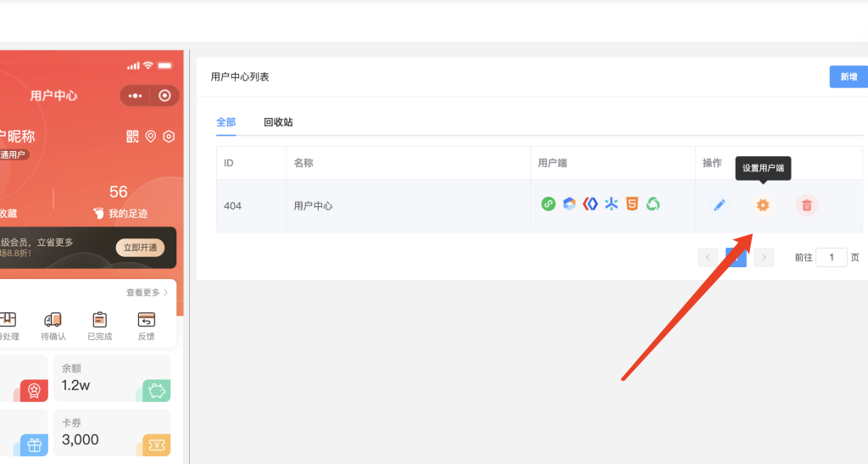Viewport: 868px width, 464px height.
Task: Click the orange gear 设置用户端 icon
Action: [763, 205]
